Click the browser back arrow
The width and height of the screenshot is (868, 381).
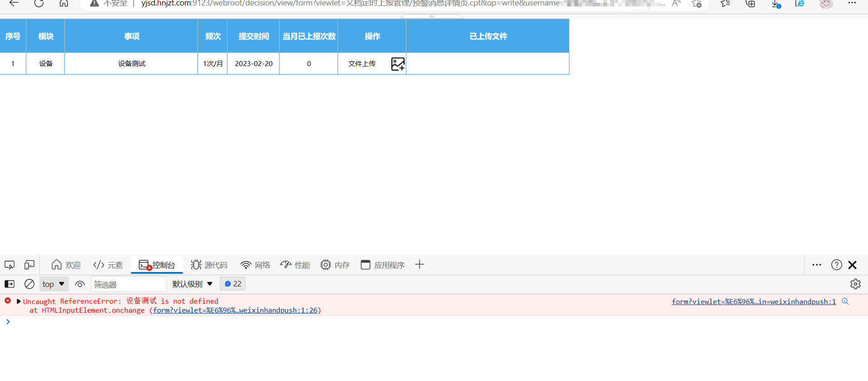pos(14,3)
